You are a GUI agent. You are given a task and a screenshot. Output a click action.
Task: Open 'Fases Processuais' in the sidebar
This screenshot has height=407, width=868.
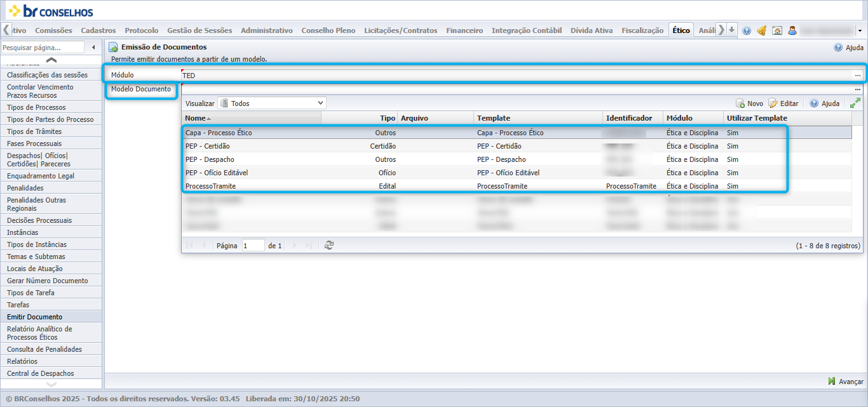point(51,143)
